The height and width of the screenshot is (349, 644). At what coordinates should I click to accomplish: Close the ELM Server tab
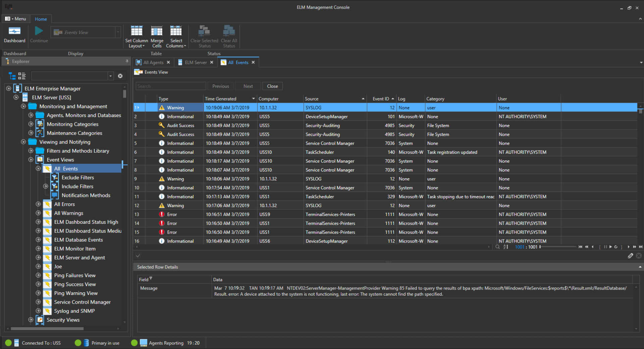pos(212,62)
